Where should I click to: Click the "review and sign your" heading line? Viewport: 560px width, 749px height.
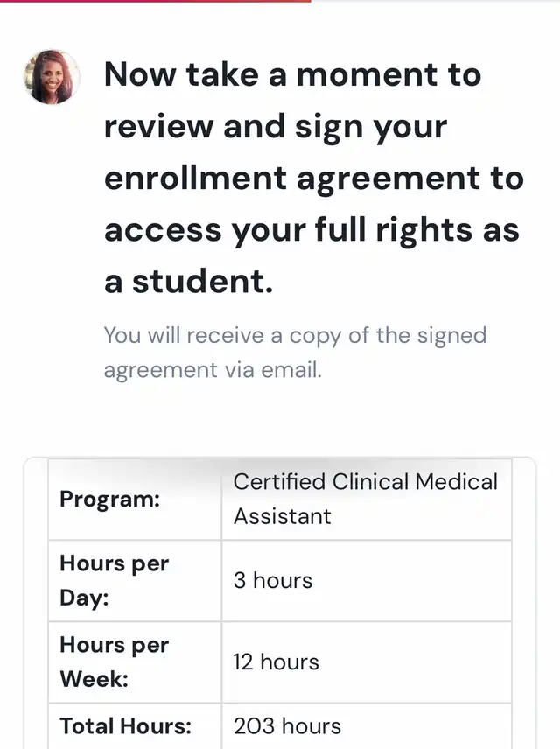[x=276, y=127]
